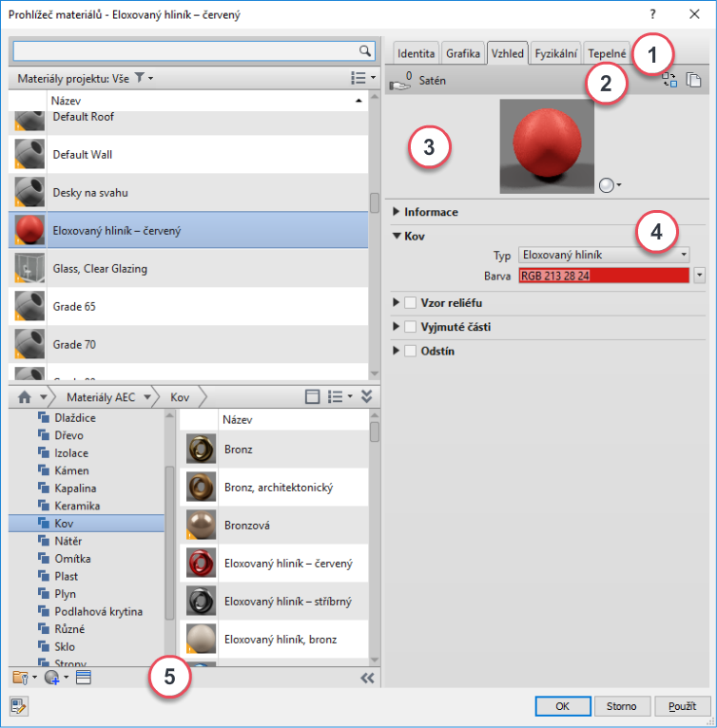This screenshot has width=717, height=728.
Task: Click the material editor icon at bottom-left
Action: (x=18, y=706)
